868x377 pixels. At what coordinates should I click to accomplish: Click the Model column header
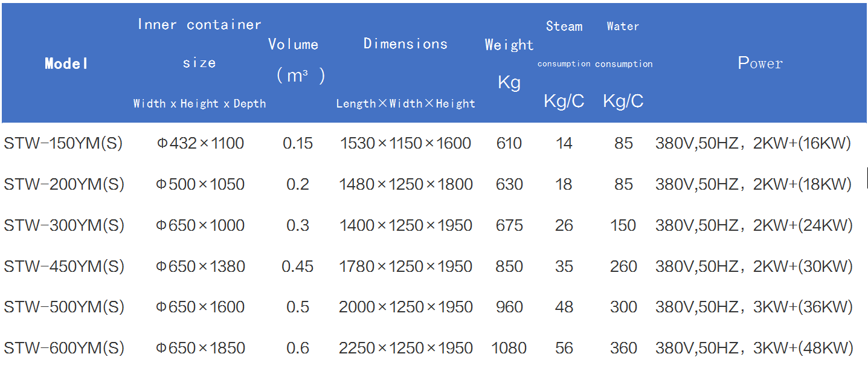66,63
